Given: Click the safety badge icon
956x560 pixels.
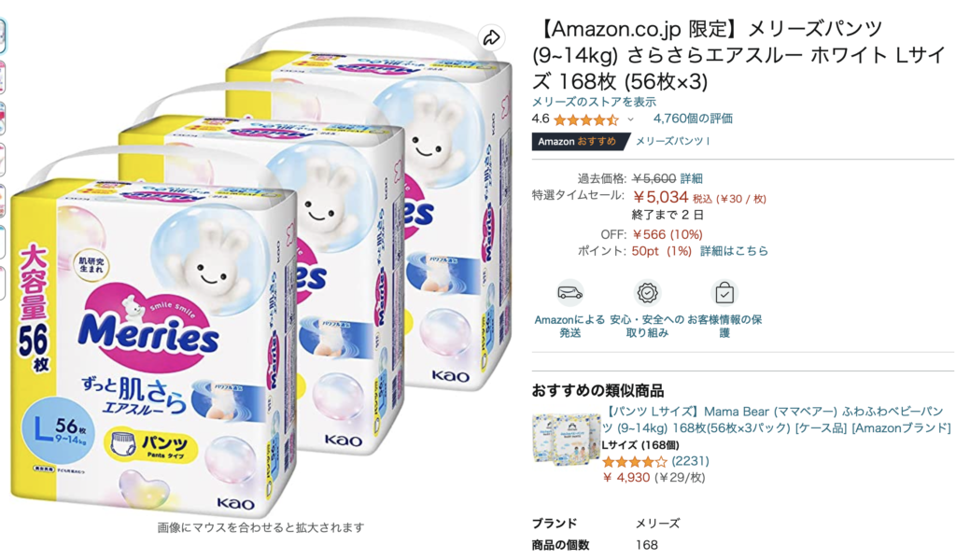Looking at the screenshot, I should point(647,294).
